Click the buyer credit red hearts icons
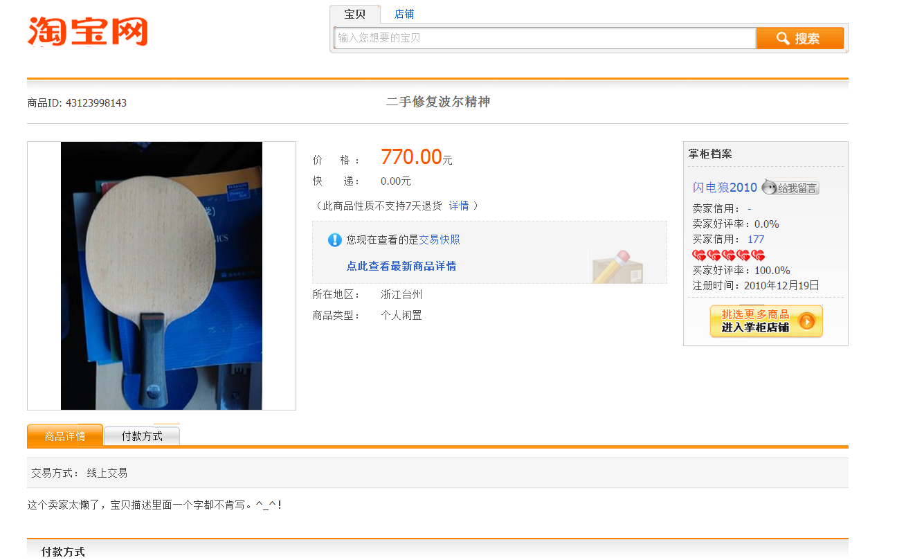The image size is (924, 560). tap(728, 255)
